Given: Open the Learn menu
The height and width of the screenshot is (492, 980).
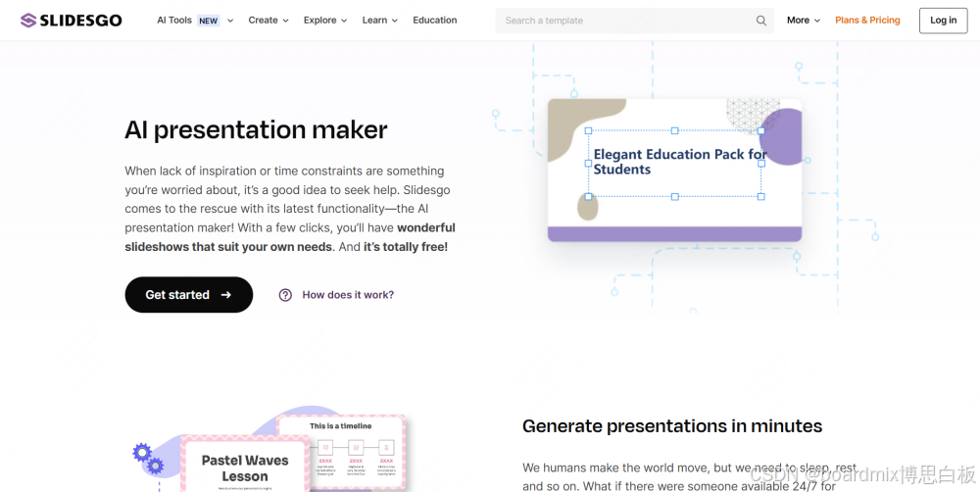Looking at the screenshot, I should tap(379, 20).
